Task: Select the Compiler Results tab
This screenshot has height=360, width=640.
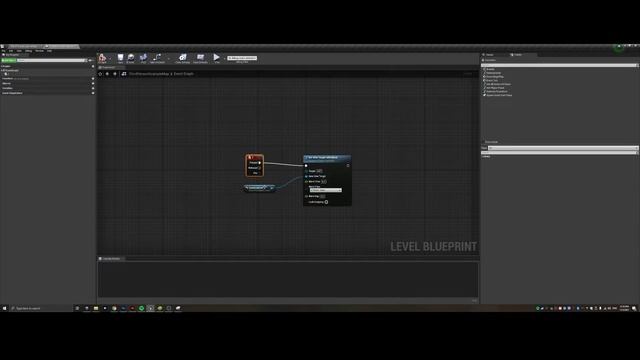Action: 111,259
